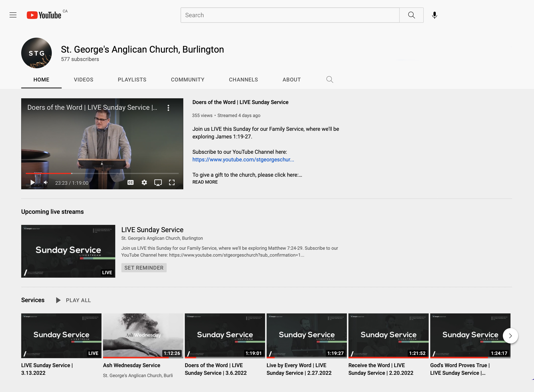This screenshot has height=392, width=534.
Task: Click the Services section heading
Action: click(x=33, y=300)
